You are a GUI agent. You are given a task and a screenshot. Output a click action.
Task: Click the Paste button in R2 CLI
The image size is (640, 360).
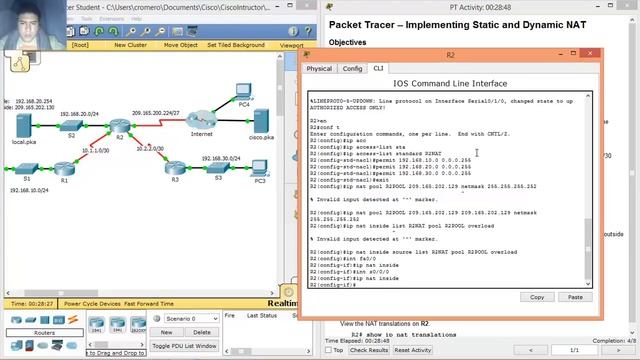click(x=575, y=297)
